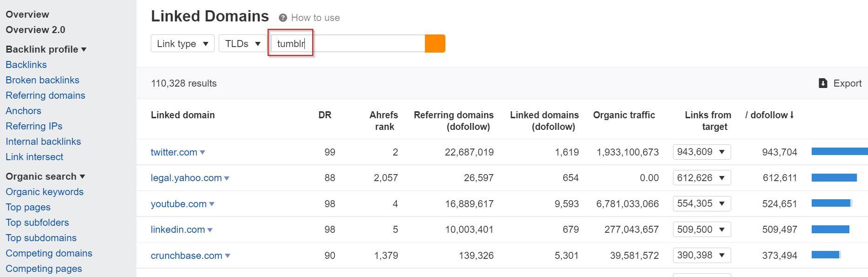Image resolution: width=868 pixels, height=277 pixels.
Task: Open the Link type dropdown
Action: pos(182,43)
